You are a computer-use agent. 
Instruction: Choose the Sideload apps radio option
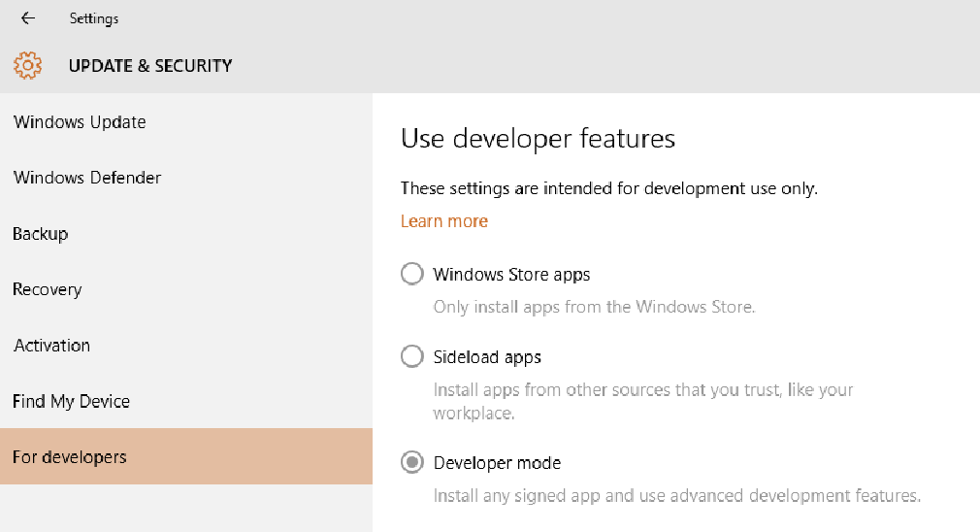click(411, 356)
